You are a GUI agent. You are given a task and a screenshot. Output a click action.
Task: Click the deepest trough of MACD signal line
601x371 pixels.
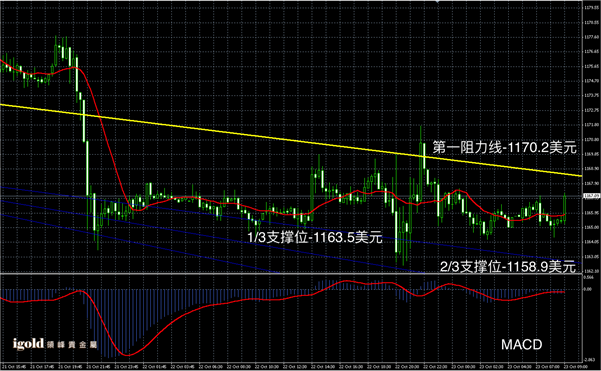(127, 355)
